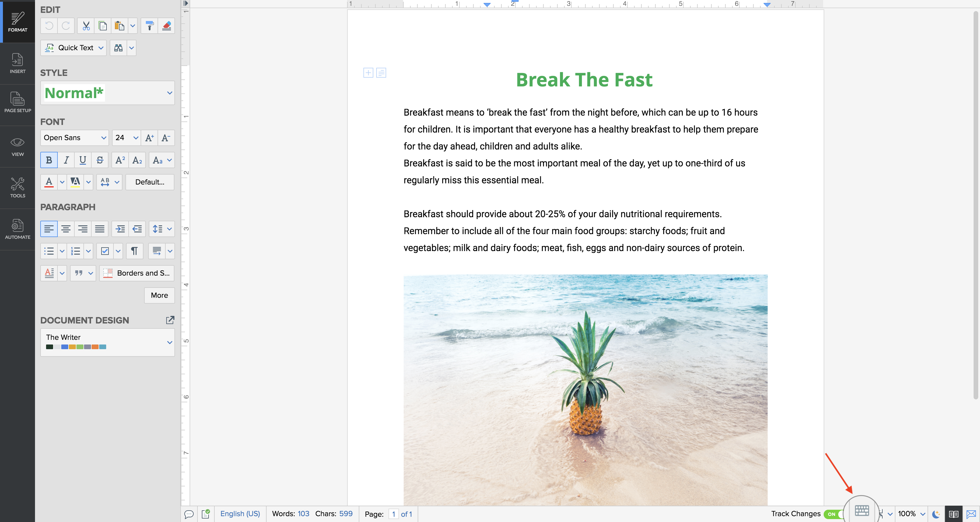Select the Format Painter tool
Viewport: 980px width, 522px height.
[150, 26]
